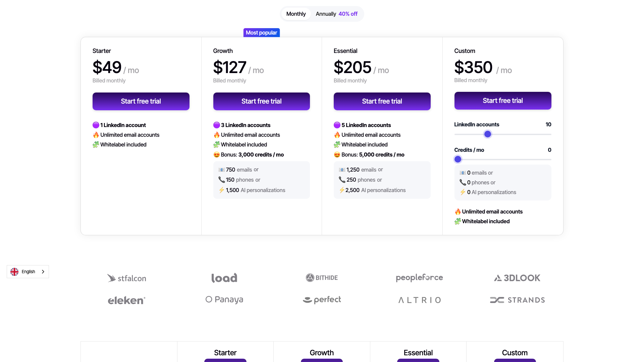The image size is (644, 362).
Task: Select the load company logo
Action: (x=224, y=278)
